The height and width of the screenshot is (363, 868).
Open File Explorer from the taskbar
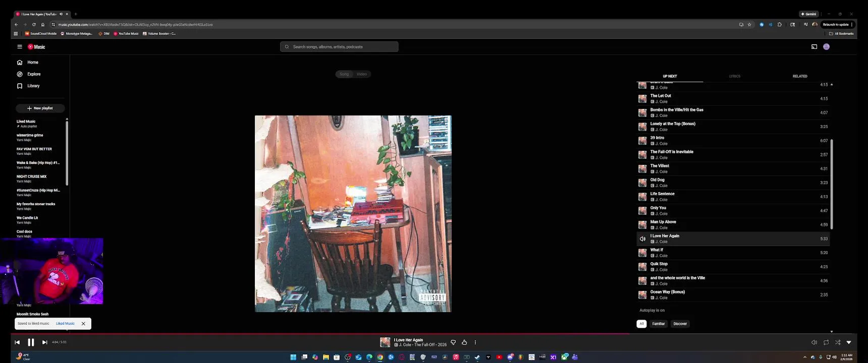[326, 357]
